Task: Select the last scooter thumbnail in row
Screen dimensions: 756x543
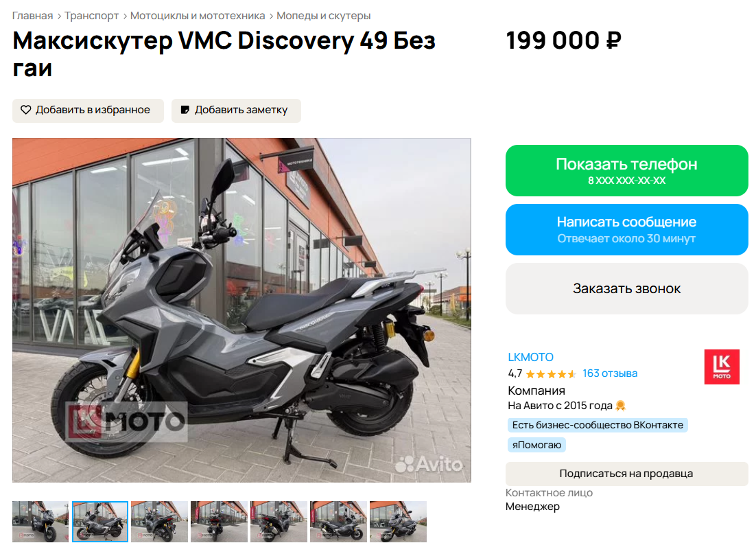Action: pyautogui.click(x=399, y=522)
